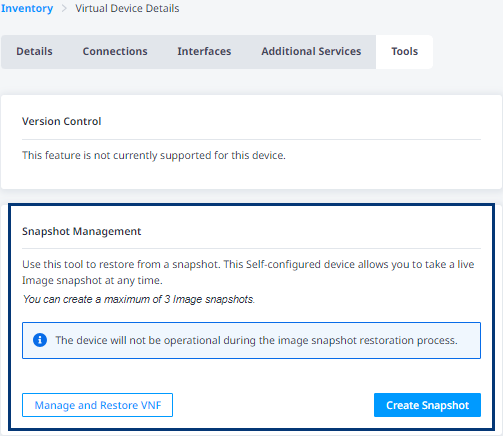Click the feature not currently supported message

(x=154, y=155)
